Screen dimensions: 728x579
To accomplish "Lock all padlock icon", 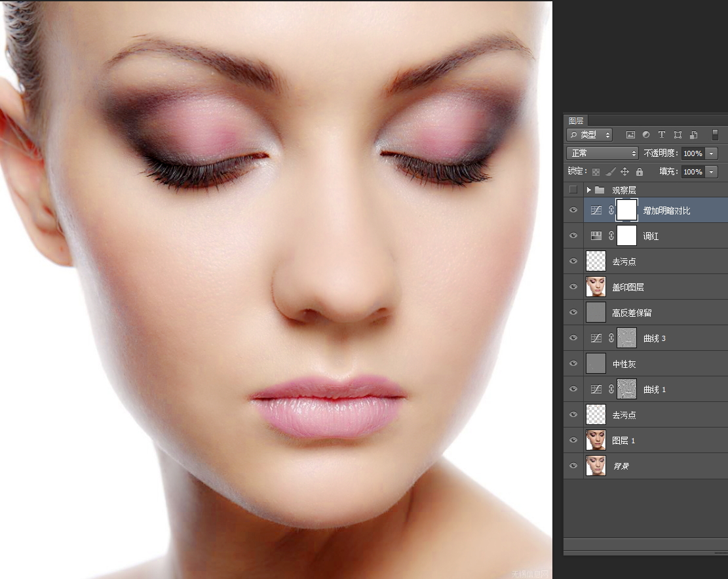I will click(640, 172).
